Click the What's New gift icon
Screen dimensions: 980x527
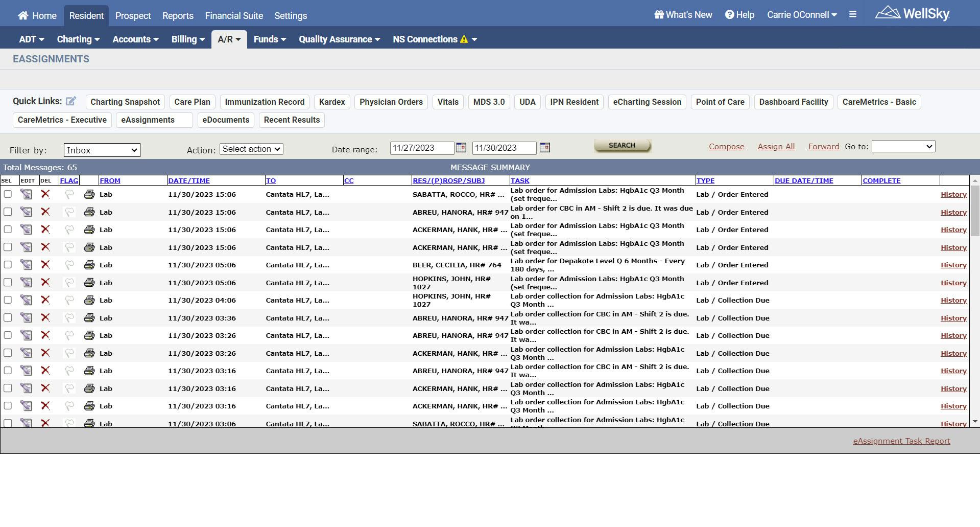658,15
